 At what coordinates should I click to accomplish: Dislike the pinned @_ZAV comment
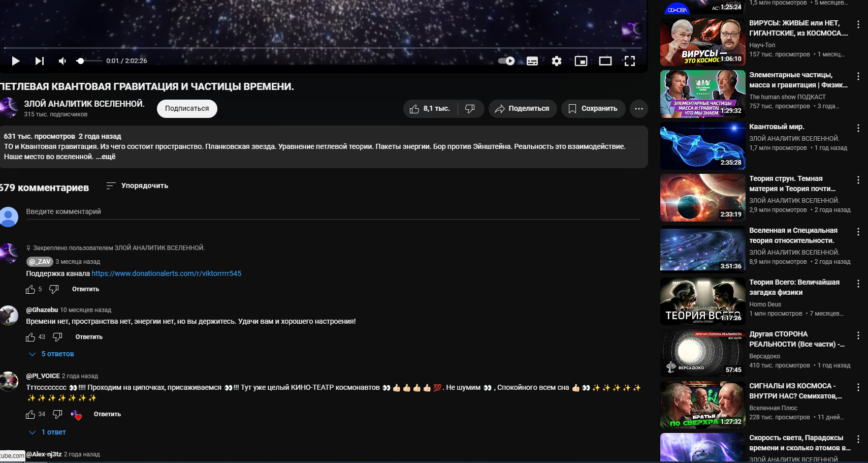54,289
